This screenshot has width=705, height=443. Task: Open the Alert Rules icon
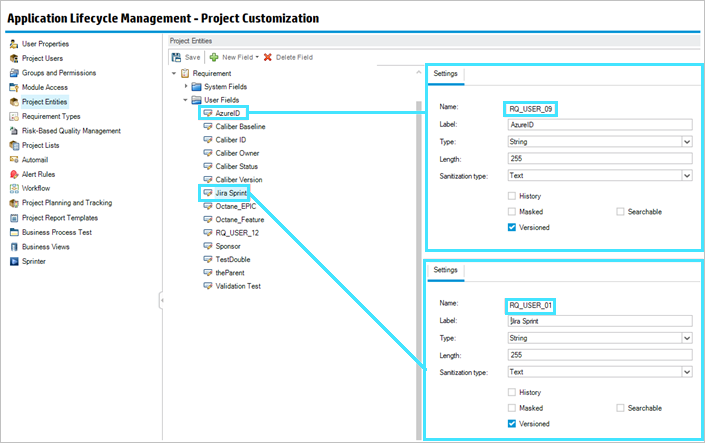13,174
